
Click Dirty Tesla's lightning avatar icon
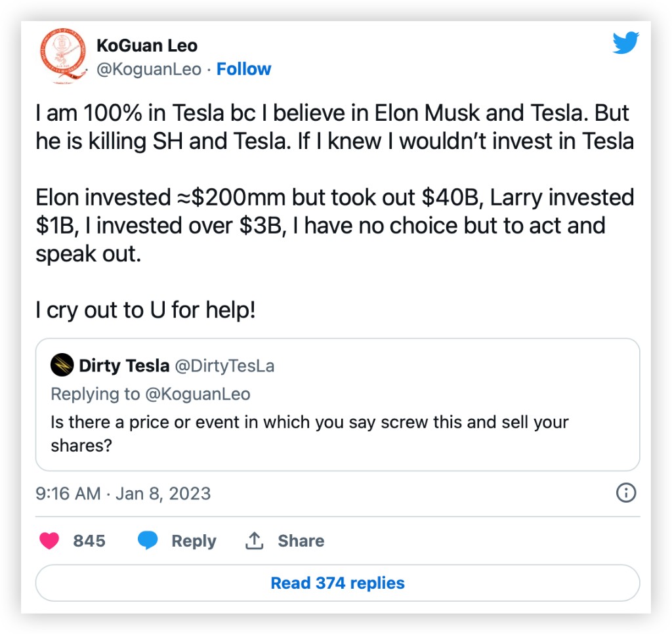(x=62, y=366)
